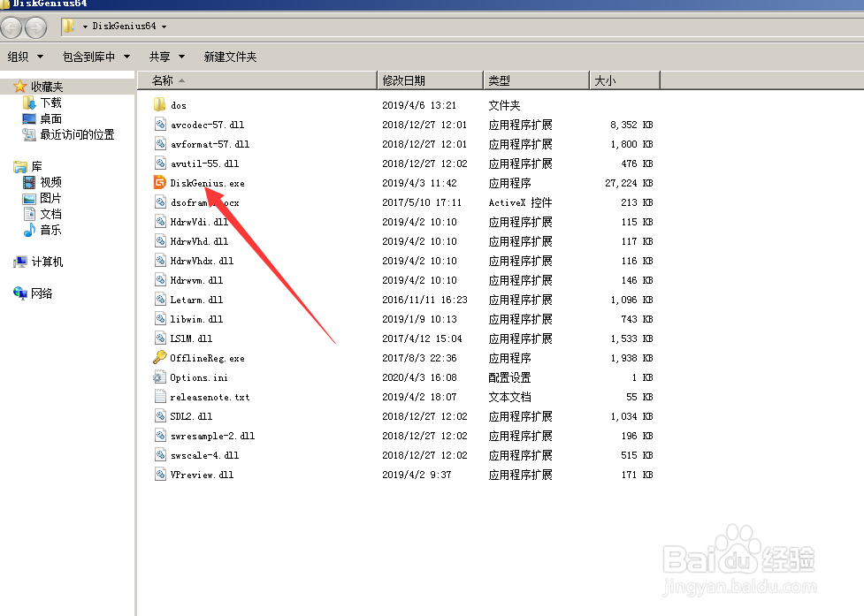The height and width of the screenshot is (616, 864).
Task: Sort by 类型 column header
Action: (x=536, y=80)
